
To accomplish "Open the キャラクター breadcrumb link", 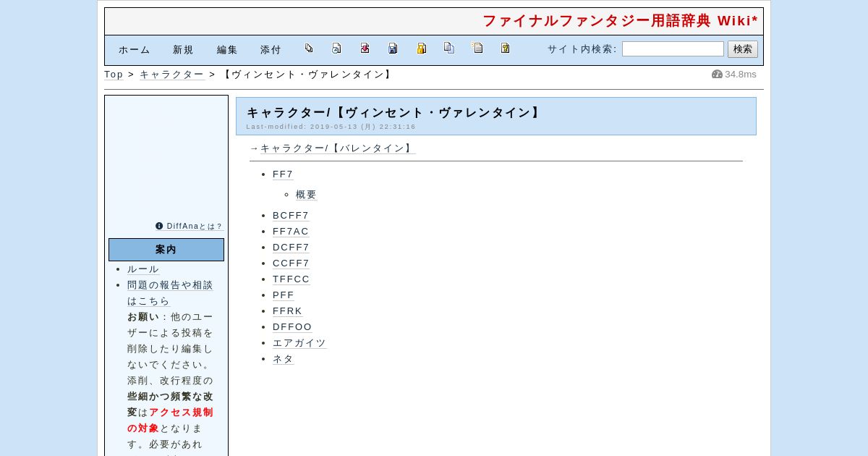I will click(x=171, y=75).
